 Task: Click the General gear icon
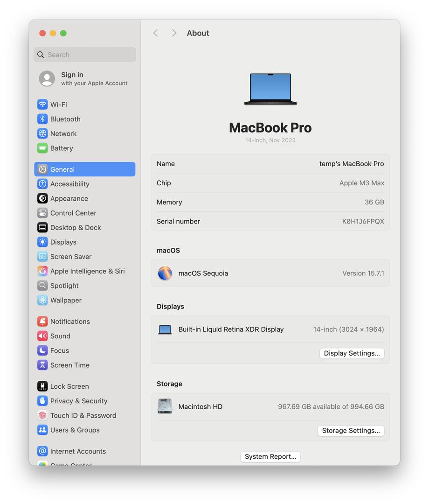(x=42, y=169)
